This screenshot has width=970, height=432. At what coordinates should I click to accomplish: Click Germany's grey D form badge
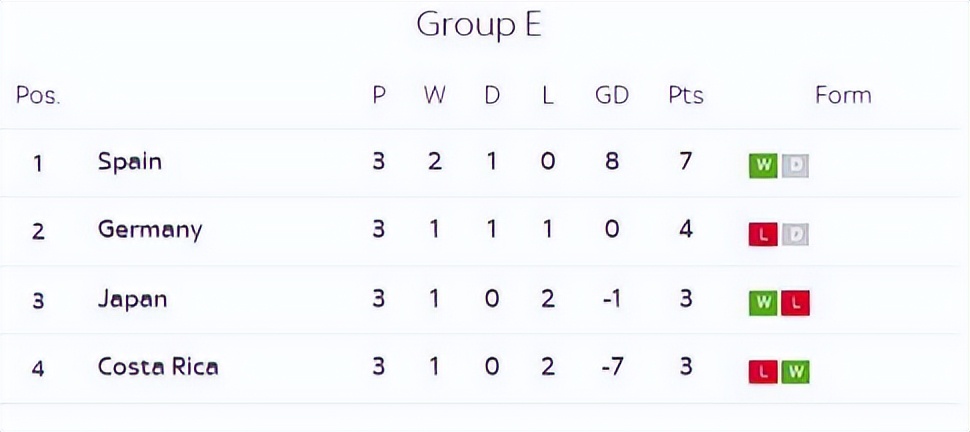(795, 235)
